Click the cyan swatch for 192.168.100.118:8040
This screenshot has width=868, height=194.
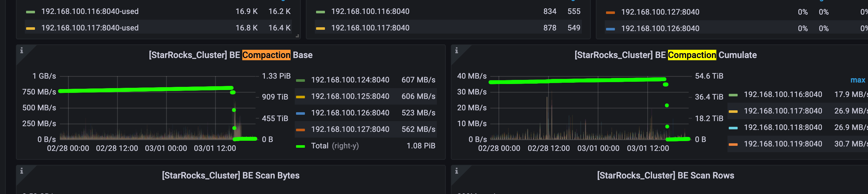(733, 128)
